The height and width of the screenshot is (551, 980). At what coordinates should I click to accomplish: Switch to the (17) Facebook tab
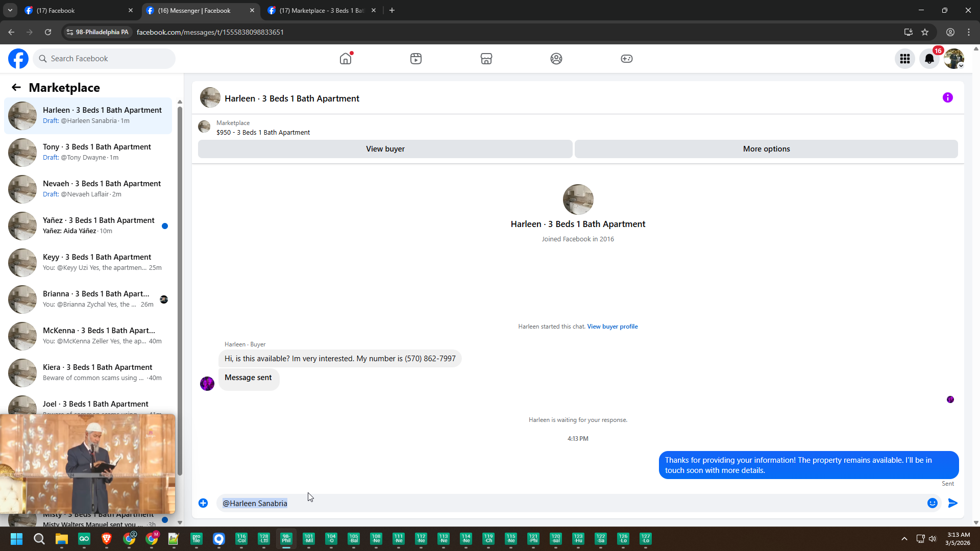[79, 10]
